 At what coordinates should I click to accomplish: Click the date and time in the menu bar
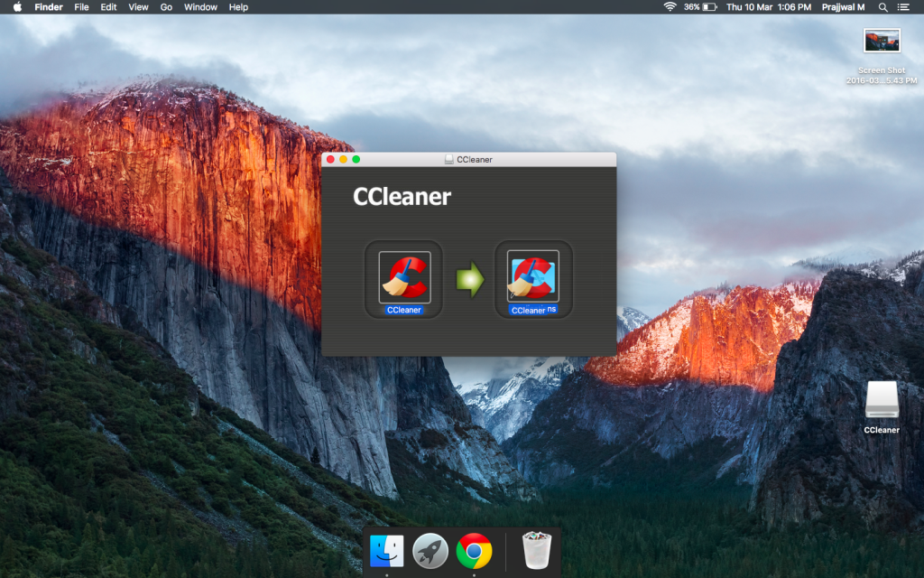pyautogui.click(x=769, y=7)
